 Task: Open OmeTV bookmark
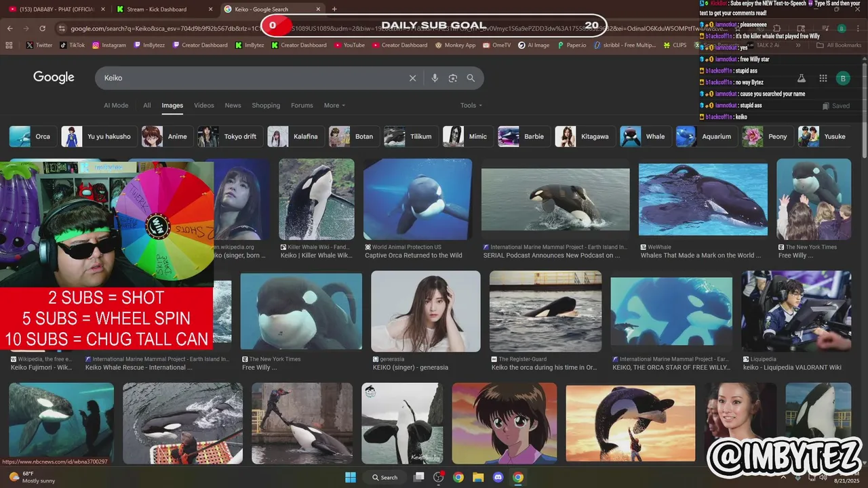(497, 45)
